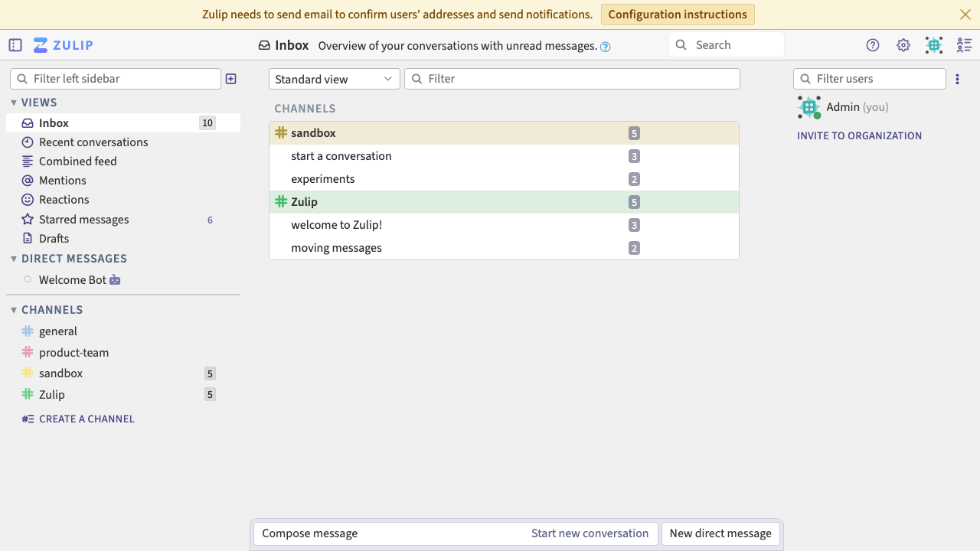Click the Start new conversation button

(x=590, y=533)
